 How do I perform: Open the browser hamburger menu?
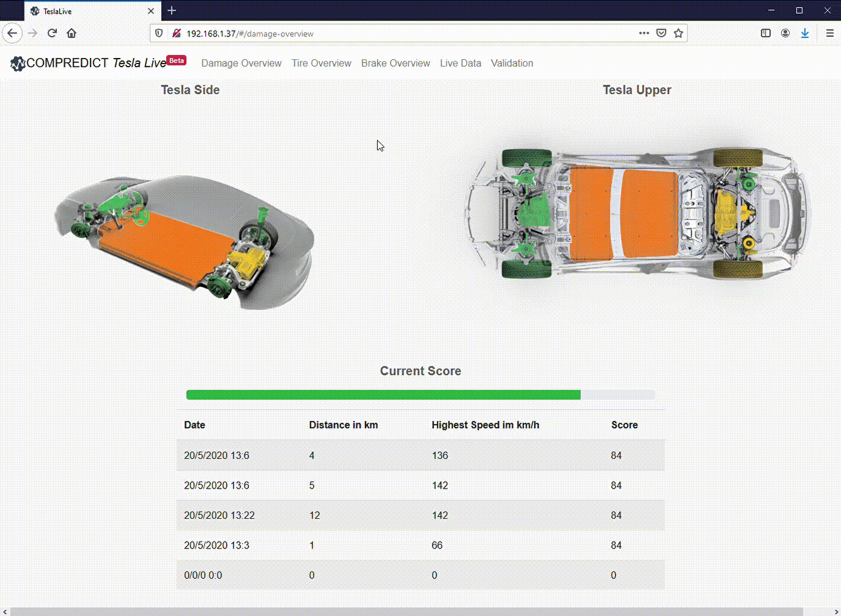(x=830, y=33)
